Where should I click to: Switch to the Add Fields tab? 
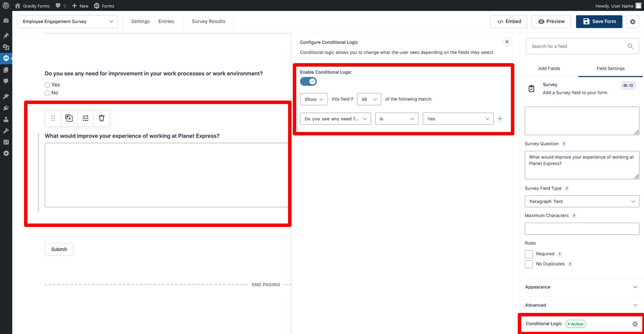point(549,69)
